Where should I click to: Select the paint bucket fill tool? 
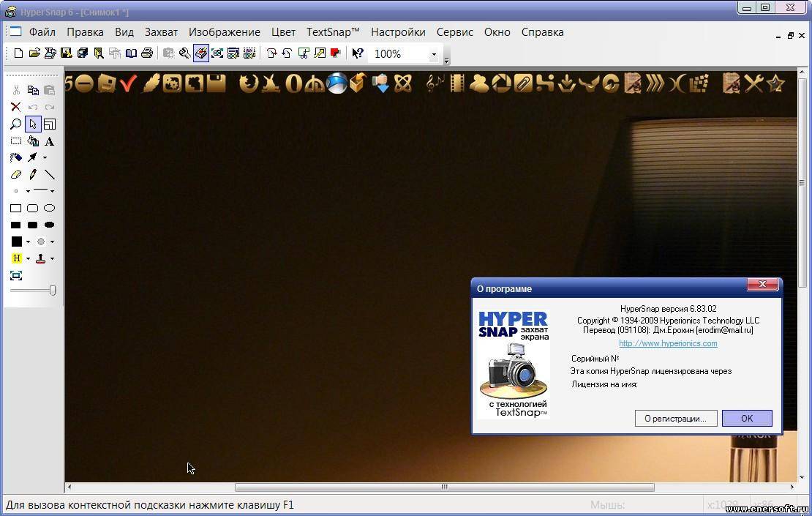tap(33, 141)
